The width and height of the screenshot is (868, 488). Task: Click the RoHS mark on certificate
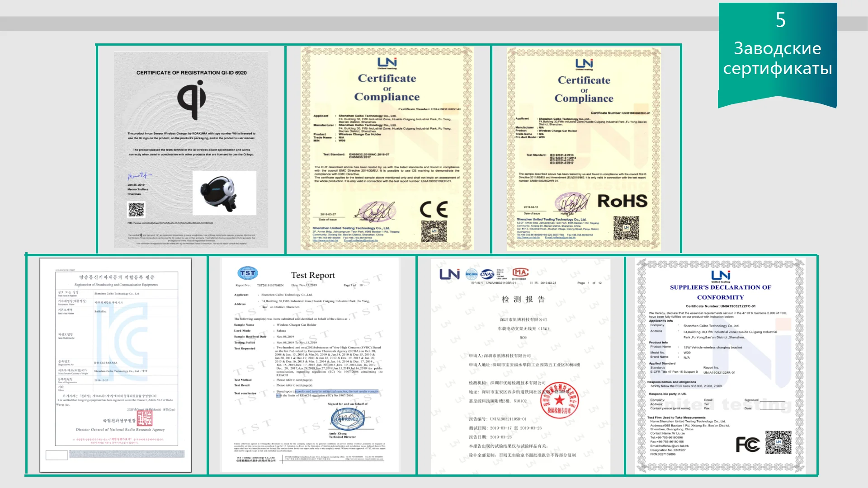622,202
